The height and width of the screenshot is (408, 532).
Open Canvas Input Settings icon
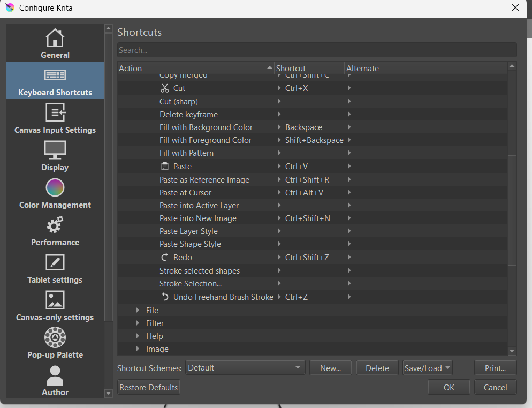point(55,112)
